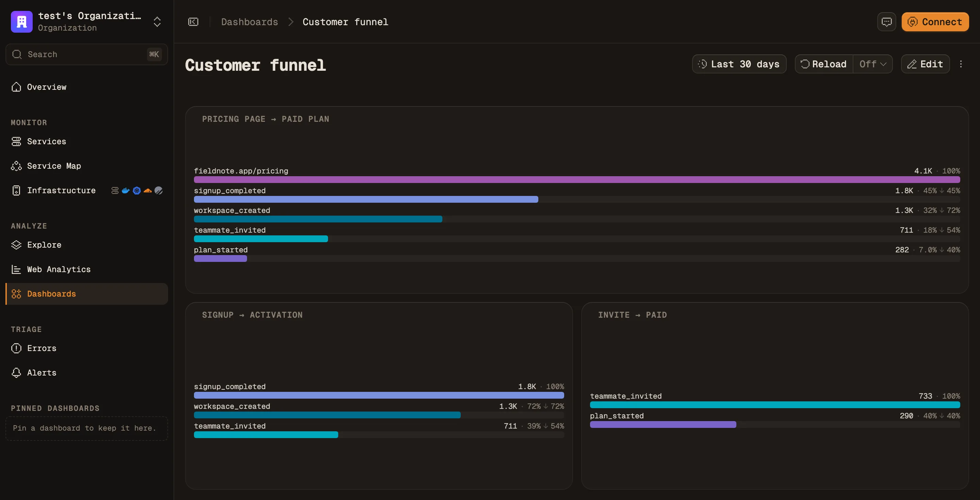980x500 pixels.
Task: Click teammate_invited bar in Invite → Paid
Action: pos(775,404)
